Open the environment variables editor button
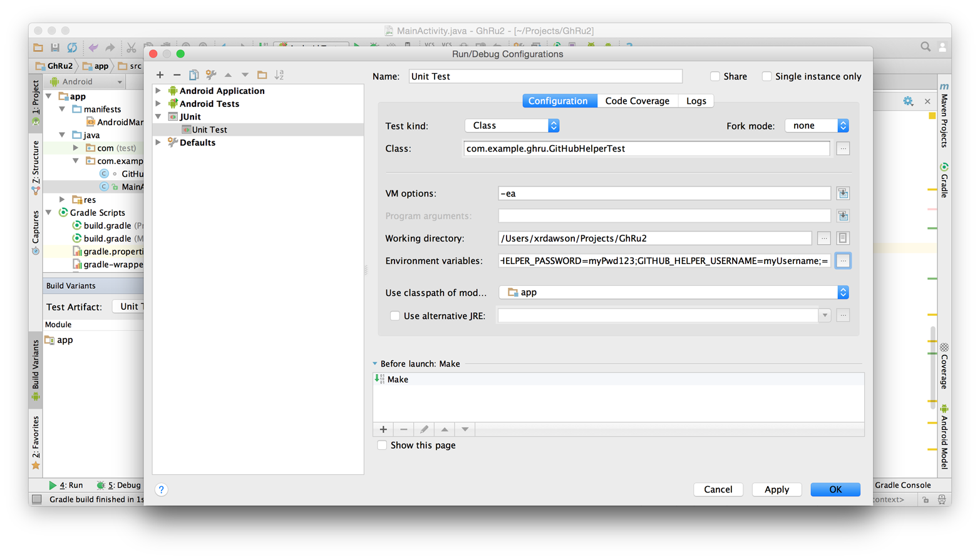980x560 pixels. 843,261
